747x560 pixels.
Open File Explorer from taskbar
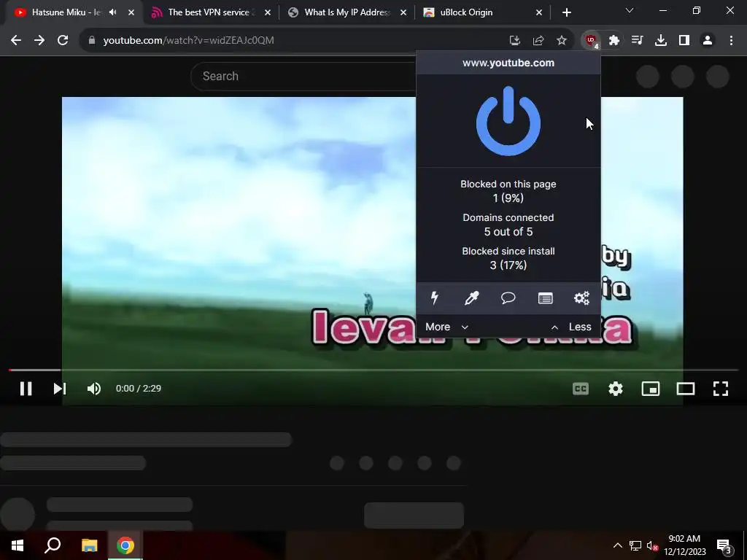click(x=89, y=545)
